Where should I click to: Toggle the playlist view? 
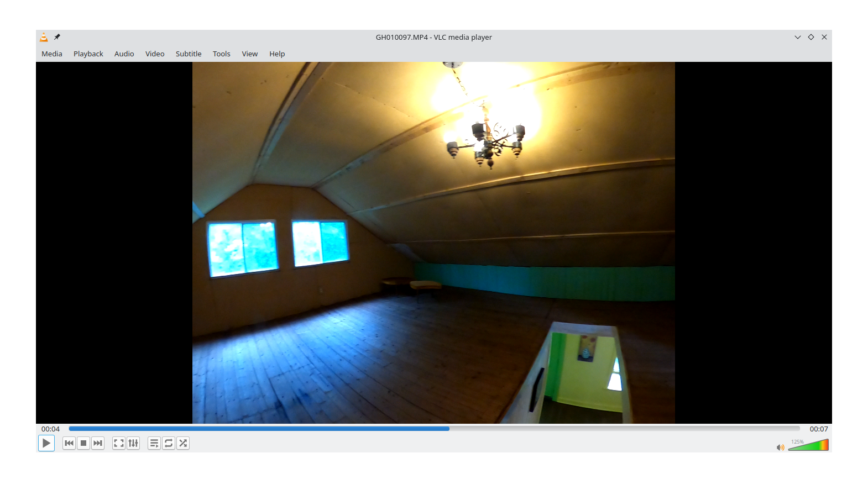pyautogui.click(x=154, y=443)
